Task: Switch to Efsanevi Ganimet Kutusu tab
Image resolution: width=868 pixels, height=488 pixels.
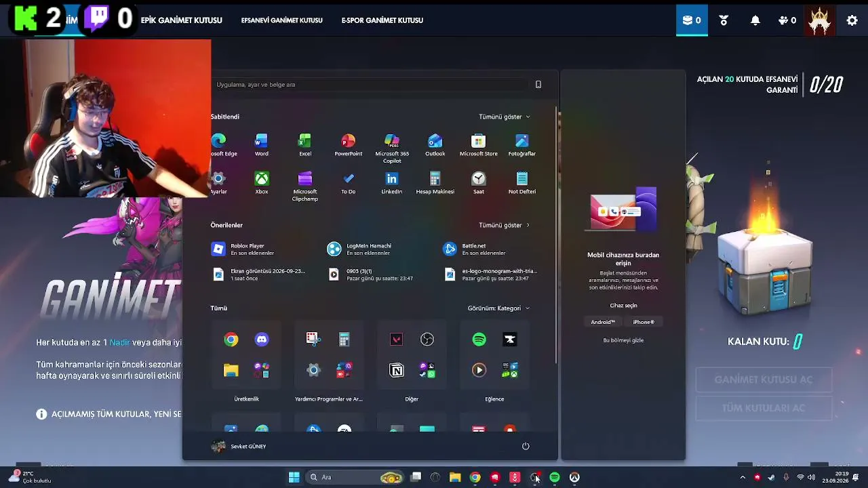Action: [x=282, y=20]
